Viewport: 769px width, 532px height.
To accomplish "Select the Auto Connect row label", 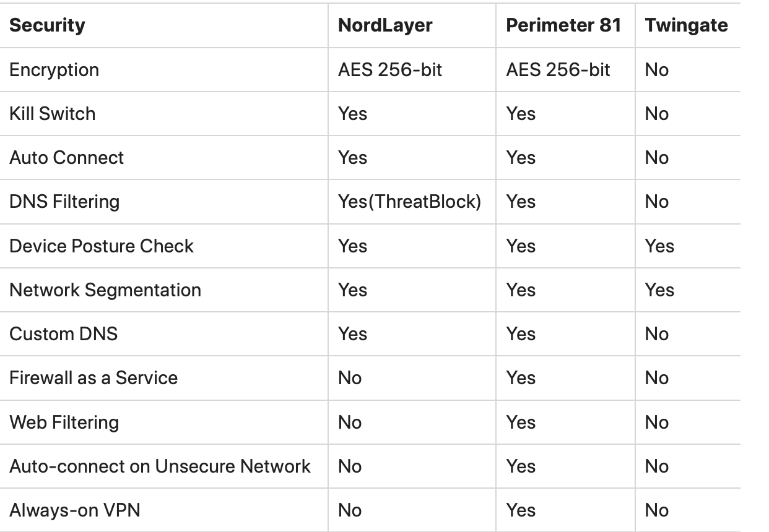I will [x=66, y=158].
